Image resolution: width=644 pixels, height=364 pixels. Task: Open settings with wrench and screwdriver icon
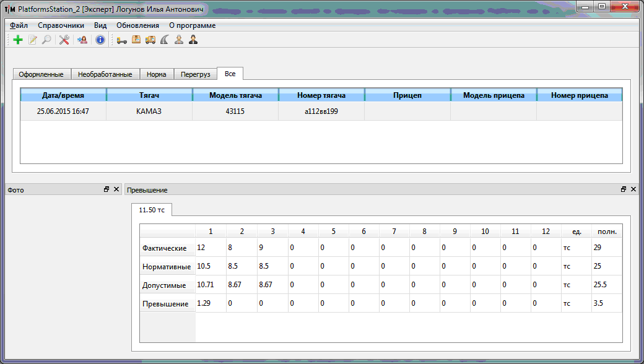[64, 40]
